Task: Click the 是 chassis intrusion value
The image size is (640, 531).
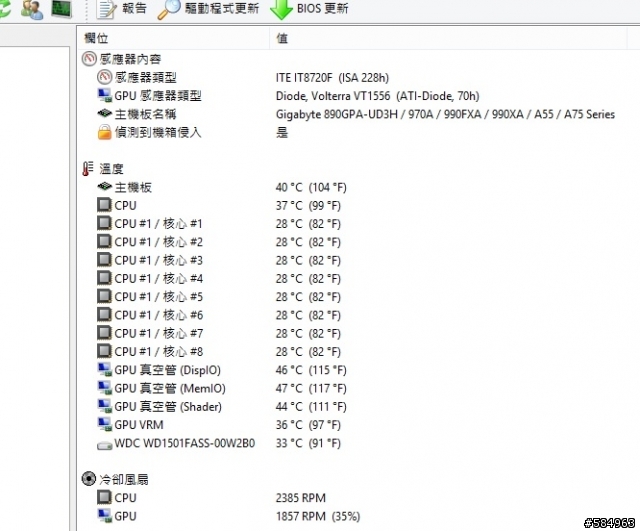Action: coord(282,132)
